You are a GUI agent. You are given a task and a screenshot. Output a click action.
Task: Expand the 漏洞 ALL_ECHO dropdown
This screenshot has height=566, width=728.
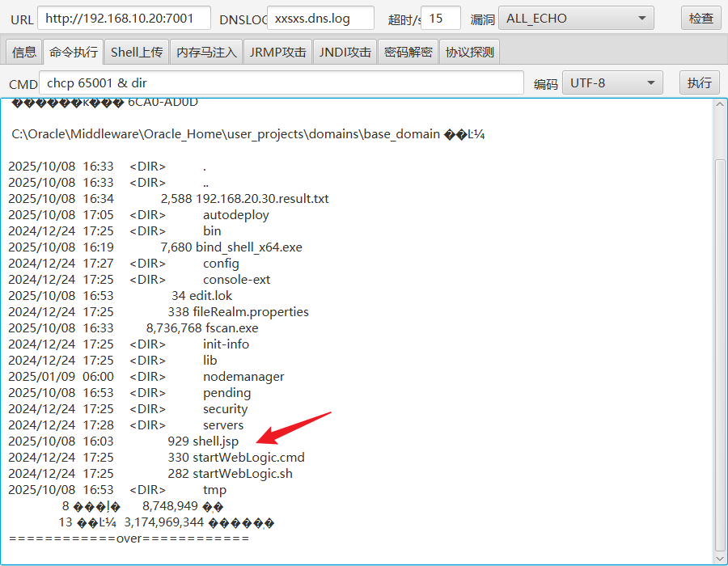576,18
